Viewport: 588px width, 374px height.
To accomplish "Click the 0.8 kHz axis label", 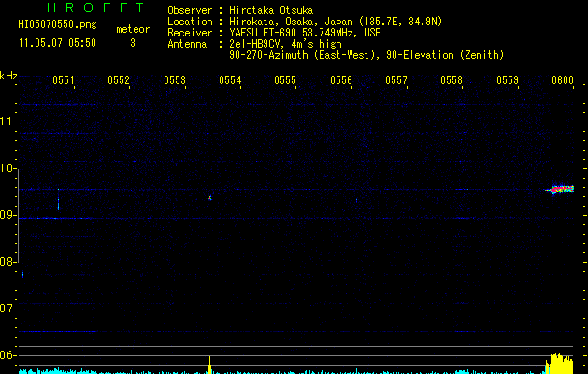I will click(x=7, y=262).
